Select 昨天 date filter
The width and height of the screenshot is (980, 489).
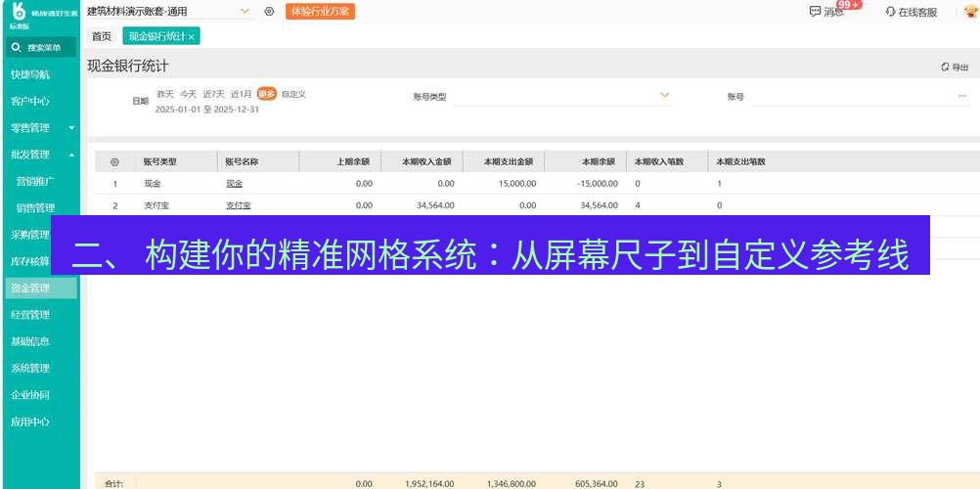click(x=165, y=95)
